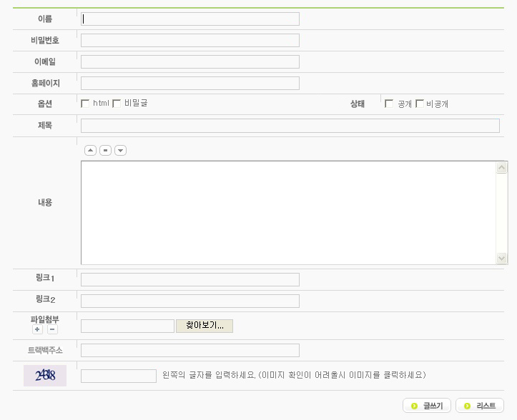The image size is (517, 420).
Task: Tick the 비밀글 (secret post) checkbox
Action: 117,104
